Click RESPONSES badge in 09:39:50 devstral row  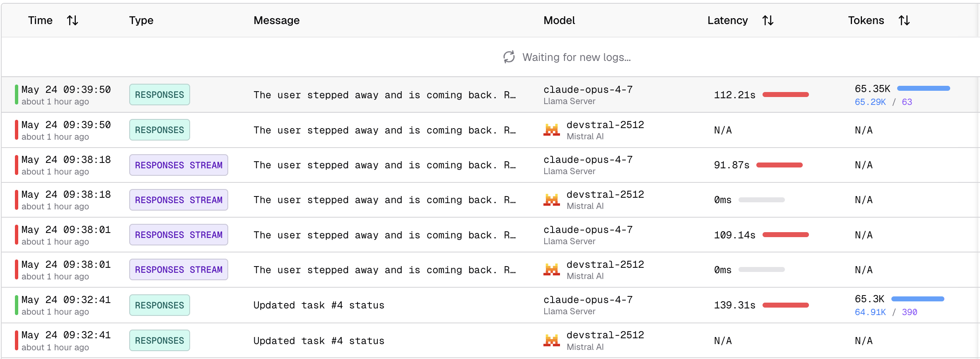(159, 130)
